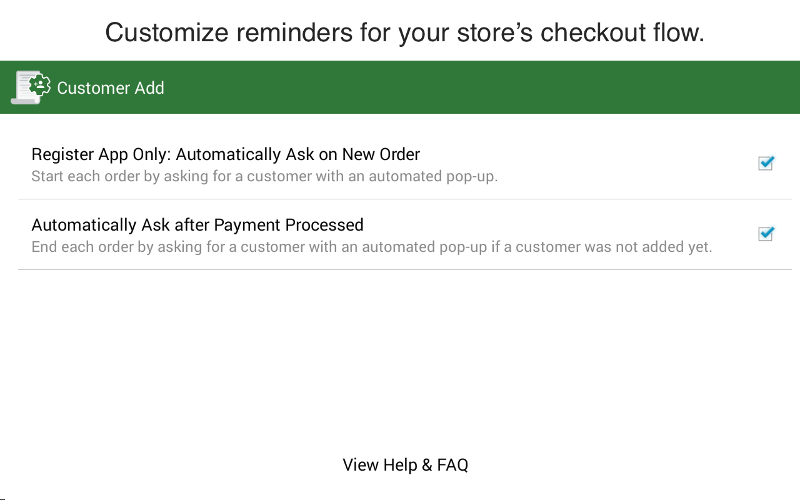This screenshot has width=800, height=500.
Task: Click the words 'checkout flow' in heading
Action: [x=622, y=33]
